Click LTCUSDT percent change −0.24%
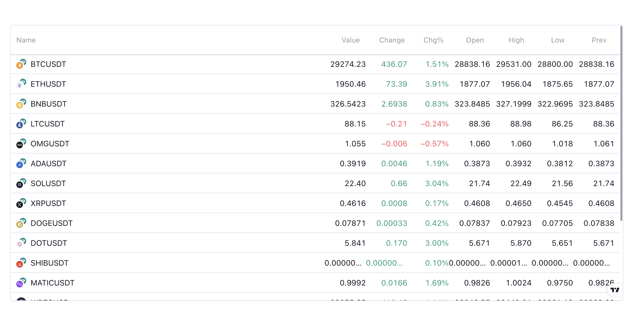Screen dimensions: 644x312 pyautogui.click(x=434, y=124)
